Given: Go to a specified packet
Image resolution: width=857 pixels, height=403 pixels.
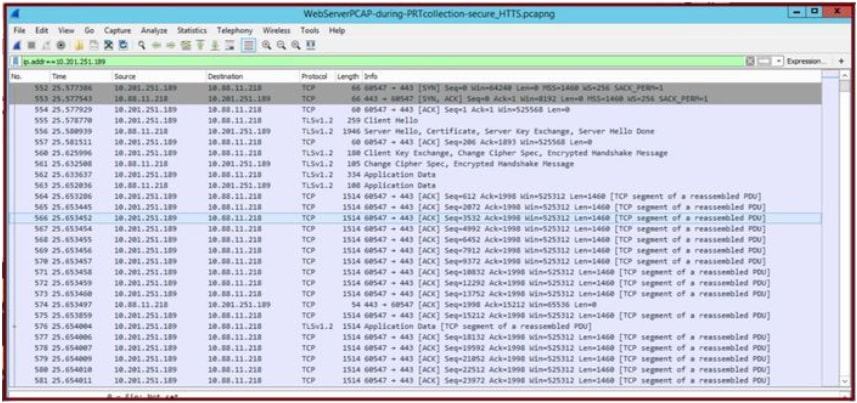Looking at the screenshot, I should [x=186, y=45].
